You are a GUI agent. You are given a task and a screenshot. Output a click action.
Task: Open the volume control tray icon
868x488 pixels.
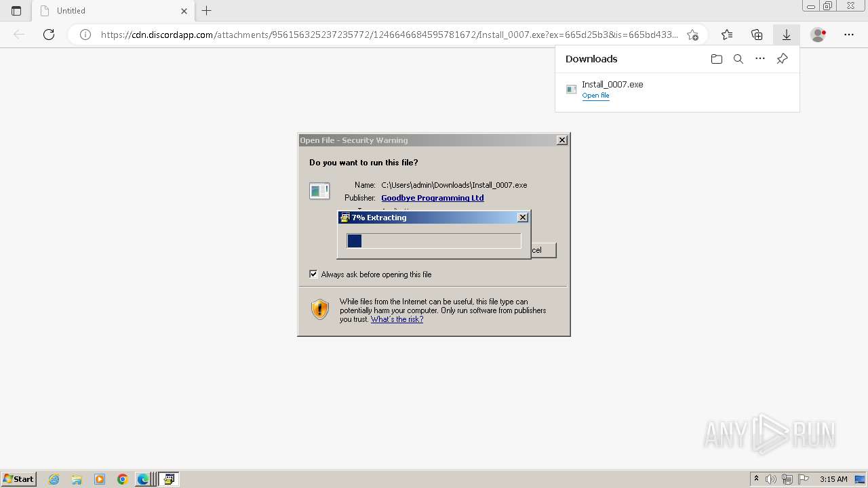pyautogui.click(x=771, y=479)
